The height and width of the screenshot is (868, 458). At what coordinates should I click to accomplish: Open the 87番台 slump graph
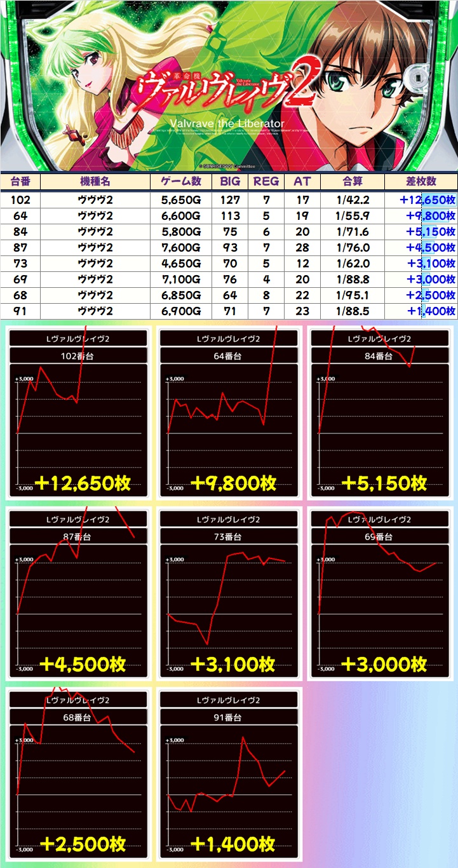click(79, 594)
